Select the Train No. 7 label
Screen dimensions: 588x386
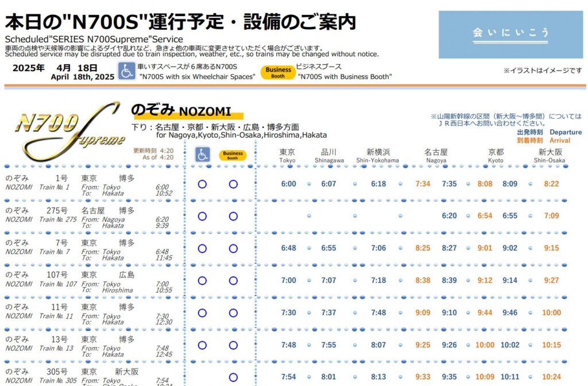click(x=55, y=252)
